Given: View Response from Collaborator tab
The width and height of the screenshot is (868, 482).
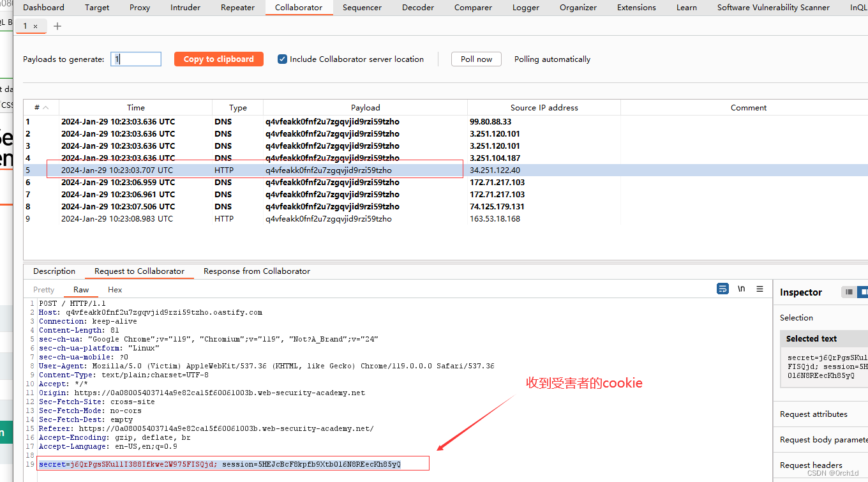Looking at the screenshot, I should (257, 271).
